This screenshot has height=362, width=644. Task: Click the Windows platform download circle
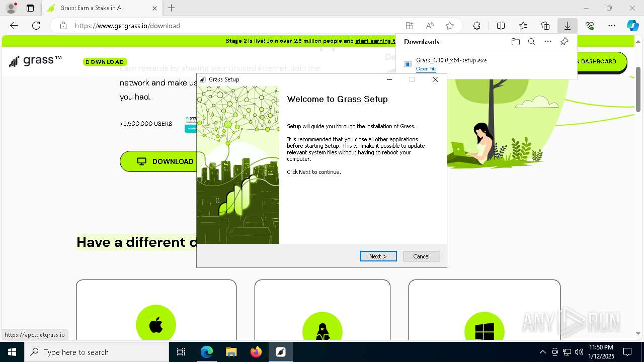(x=485, y=326)
